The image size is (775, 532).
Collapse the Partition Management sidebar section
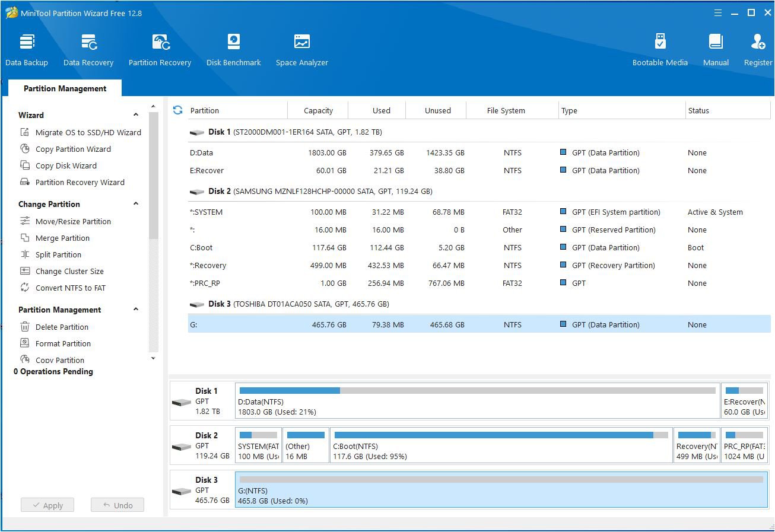(136, 310)
